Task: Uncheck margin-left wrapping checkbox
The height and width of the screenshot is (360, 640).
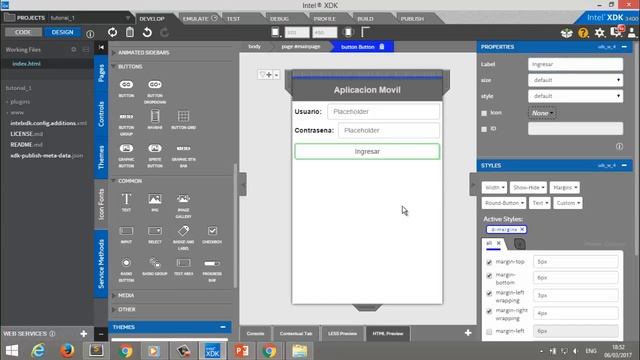Action: [x=489, y=293]
